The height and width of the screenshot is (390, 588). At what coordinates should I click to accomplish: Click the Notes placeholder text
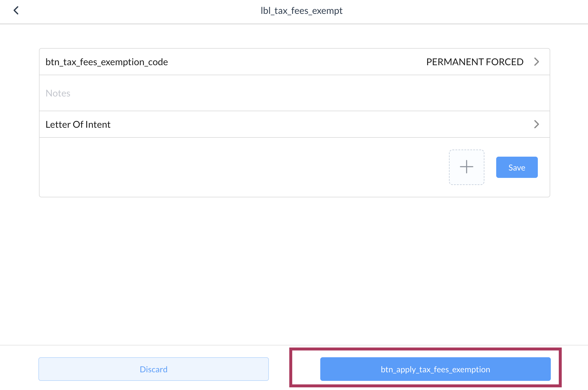58,93
